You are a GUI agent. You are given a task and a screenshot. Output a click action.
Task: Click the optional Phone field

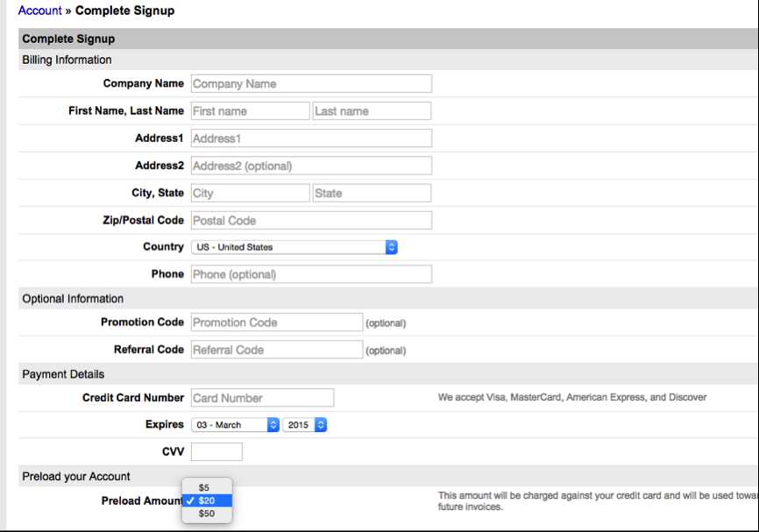(311, 274)
